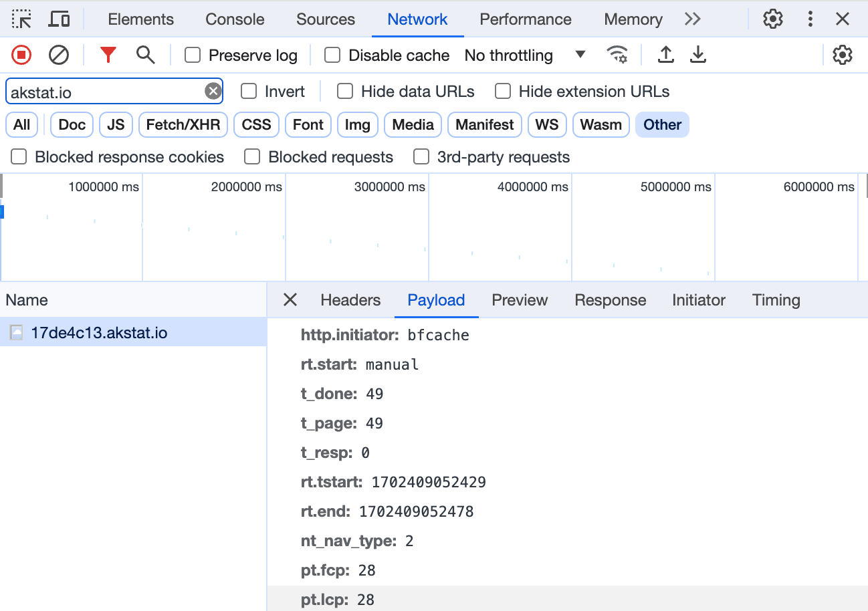Check Disable cache
The image size is (868, 611).
point(332,55)
